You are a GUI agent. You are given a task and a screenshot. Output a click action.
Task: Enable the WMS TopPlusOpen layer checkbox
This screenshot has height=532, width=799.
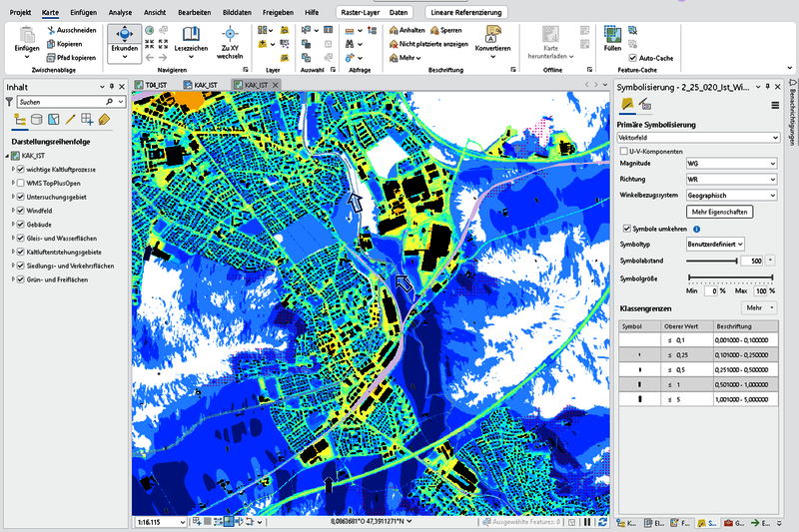[x=20, y=183]
